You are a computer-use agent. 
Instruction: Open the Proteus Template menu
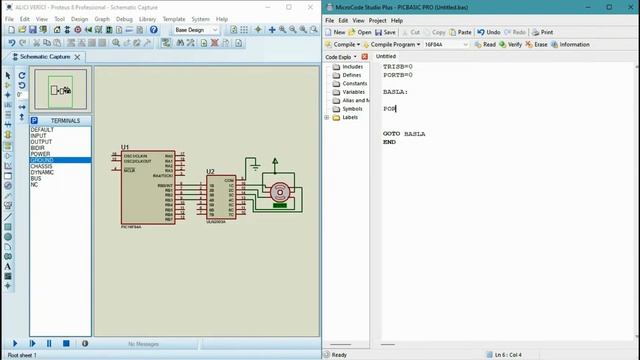pyautogui.click(x=174, y=19)
